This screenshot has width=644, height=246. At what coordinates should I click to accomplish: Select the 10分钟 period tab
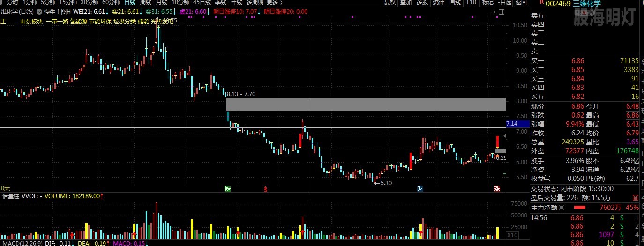tap(180, 2)
